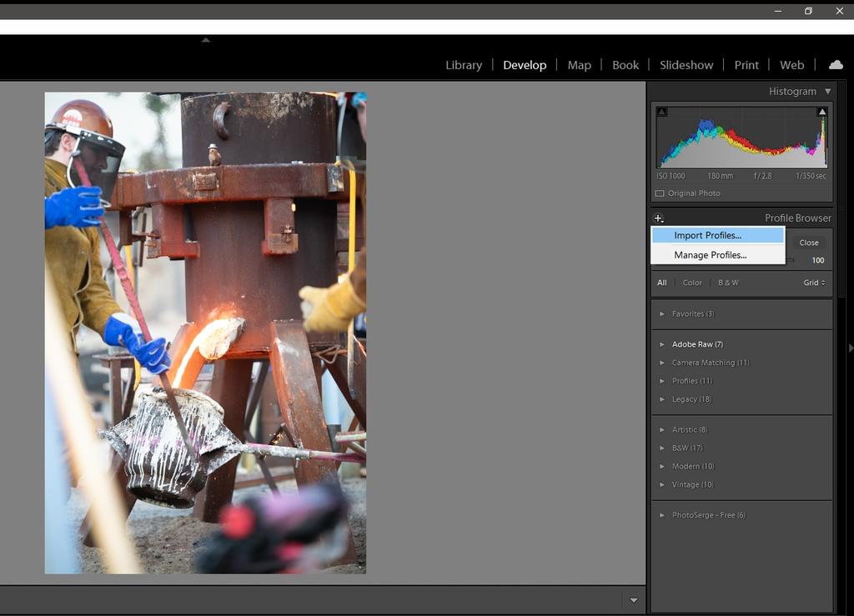Expand the Camera Matching profile group
854x616 pixels.
click(662, 363)
